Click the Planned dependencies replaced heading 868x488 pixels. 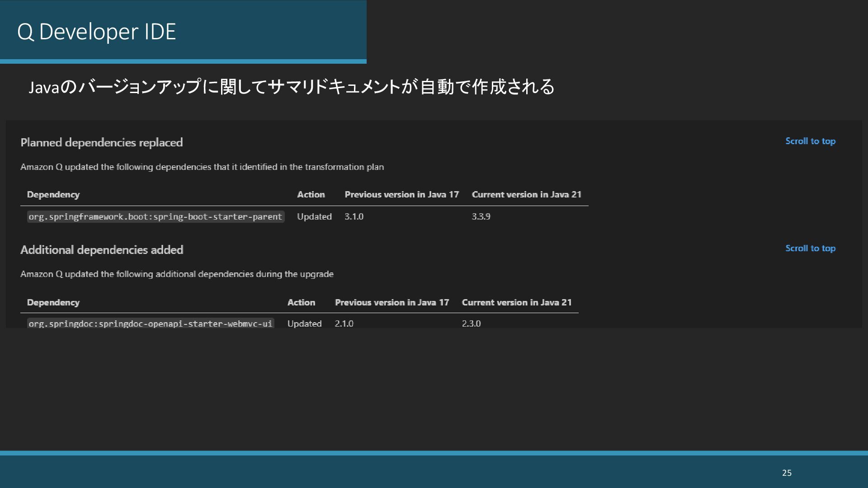point(102,142)
